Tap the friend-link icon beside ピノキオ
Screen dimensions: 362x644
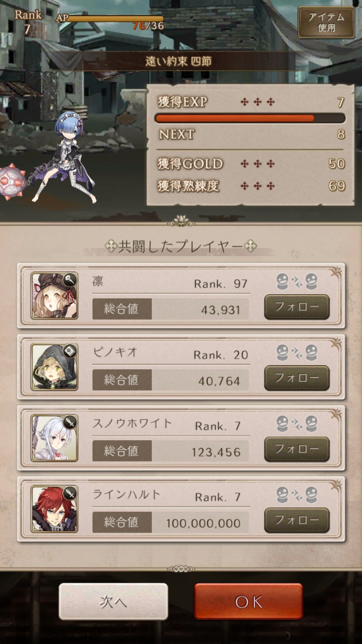point(297,353)
